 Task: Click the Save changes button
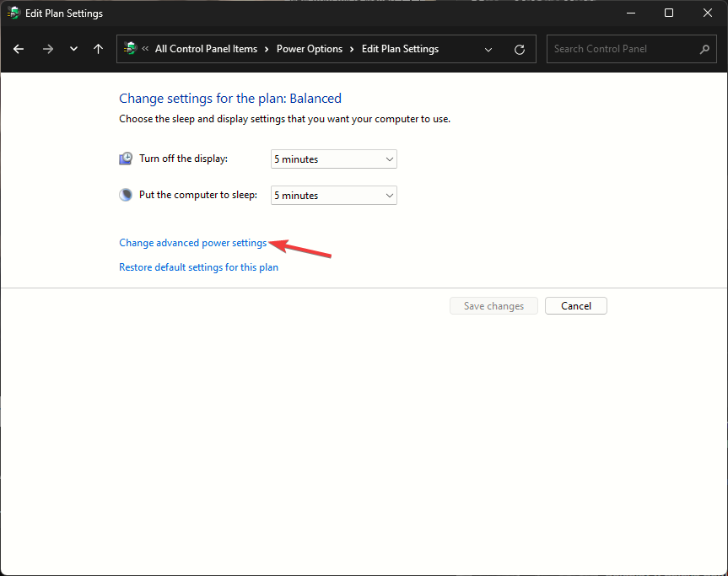[x=493, y=306]
